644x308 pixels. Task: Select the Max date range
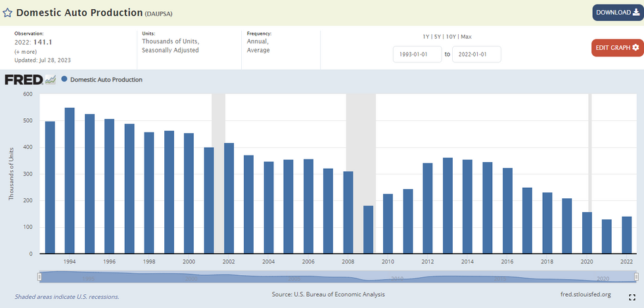coord(466,37)
